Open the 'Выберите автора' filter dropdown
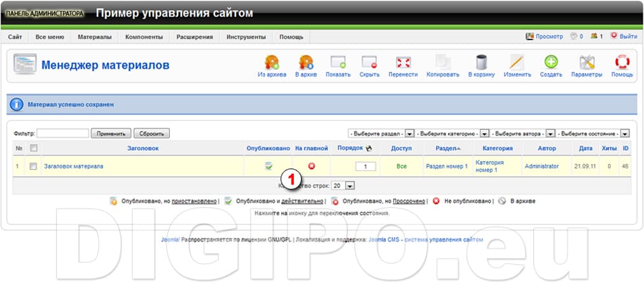The height and width of the screenshot is (290, 644). tap(550, 134)
